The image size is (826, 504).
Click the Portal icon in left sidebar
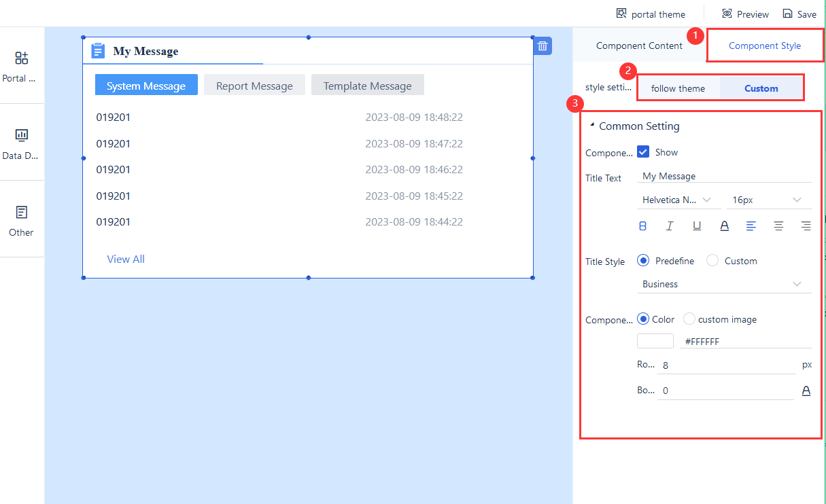(x=22, y=65)
